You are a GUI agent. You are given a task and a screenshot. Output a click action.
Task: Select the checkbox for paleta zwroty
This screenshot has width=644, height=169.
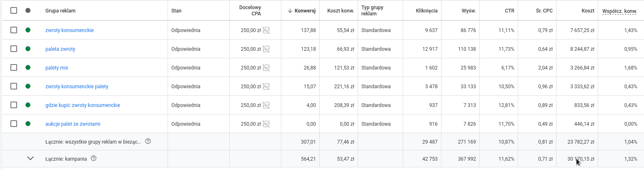click(14, 49)
